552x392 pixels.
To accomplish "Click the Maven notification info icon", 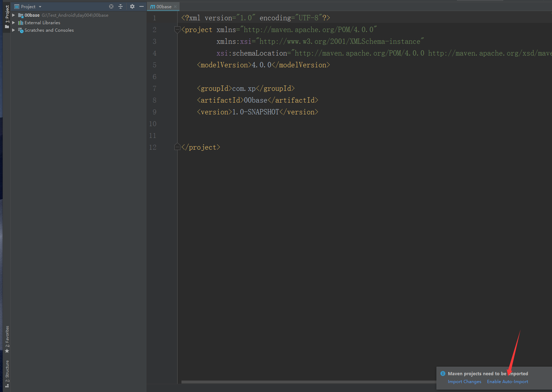I will (443, 373).
